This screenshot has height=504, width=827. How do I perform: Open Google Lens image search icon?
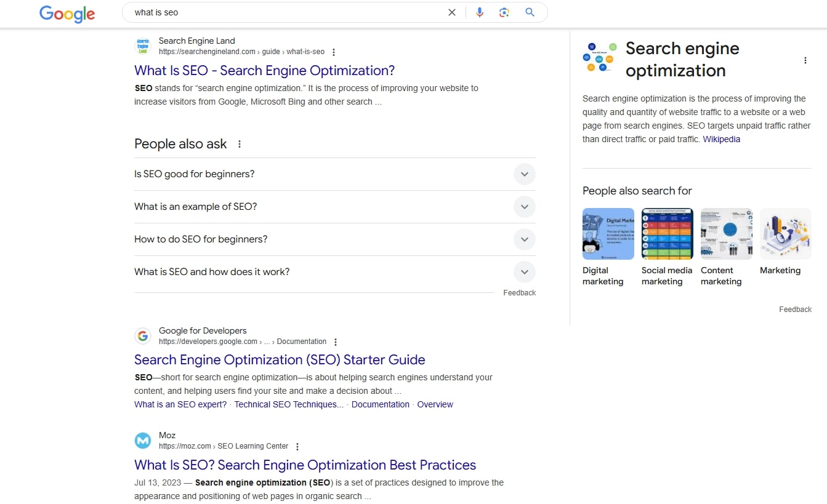pyautogui.click(x=504, y=12)
